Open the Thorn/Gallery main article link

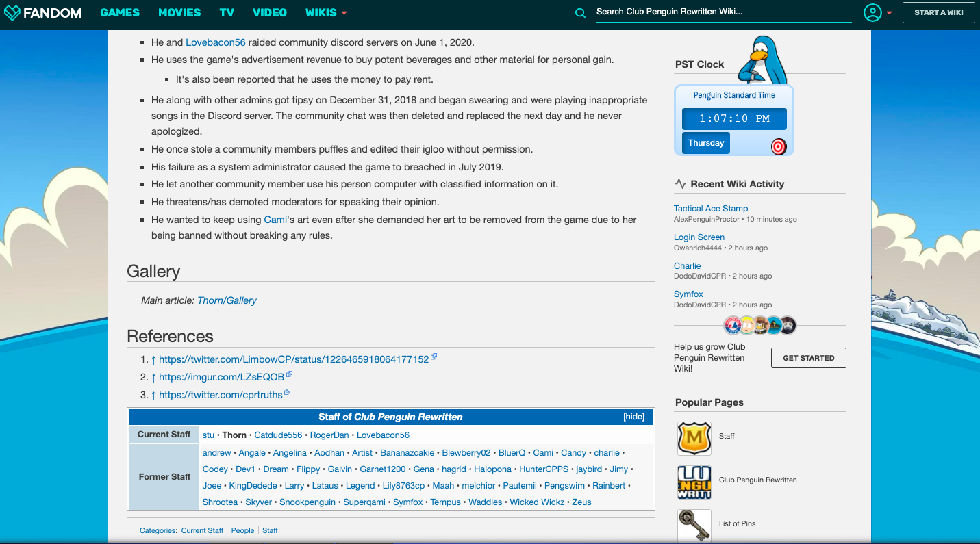[x=227, y=300]
